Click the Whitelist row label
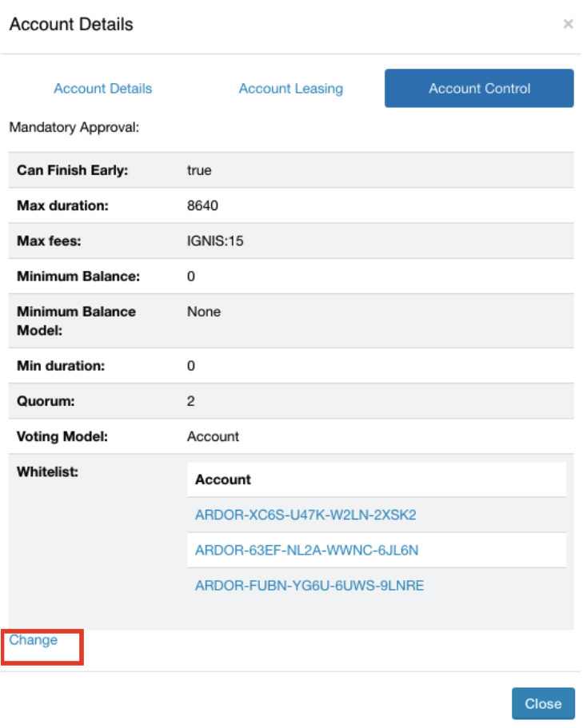Image resolution: width=587 pixels, height=728 pixels. 47,471
